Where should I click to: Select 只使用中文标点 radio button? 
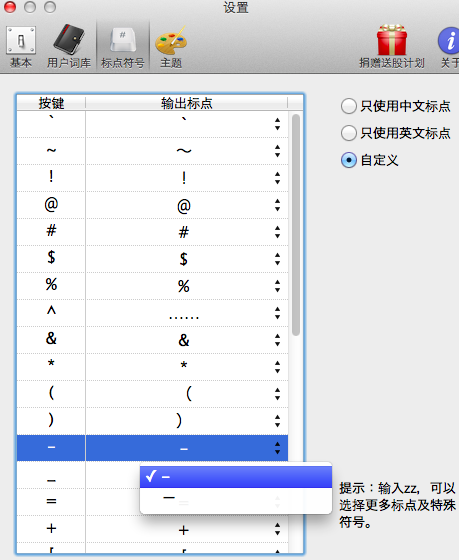(x=349, y=106)
